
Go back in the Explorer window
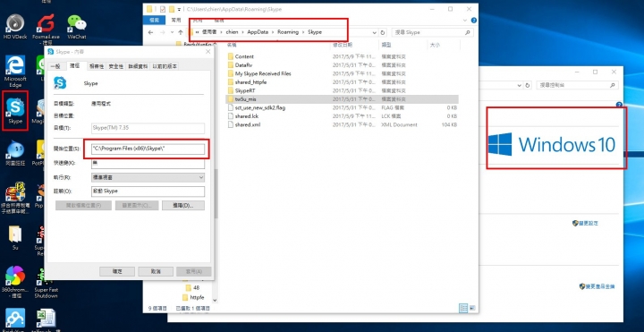pyautogui.click(x=151, y=32)
